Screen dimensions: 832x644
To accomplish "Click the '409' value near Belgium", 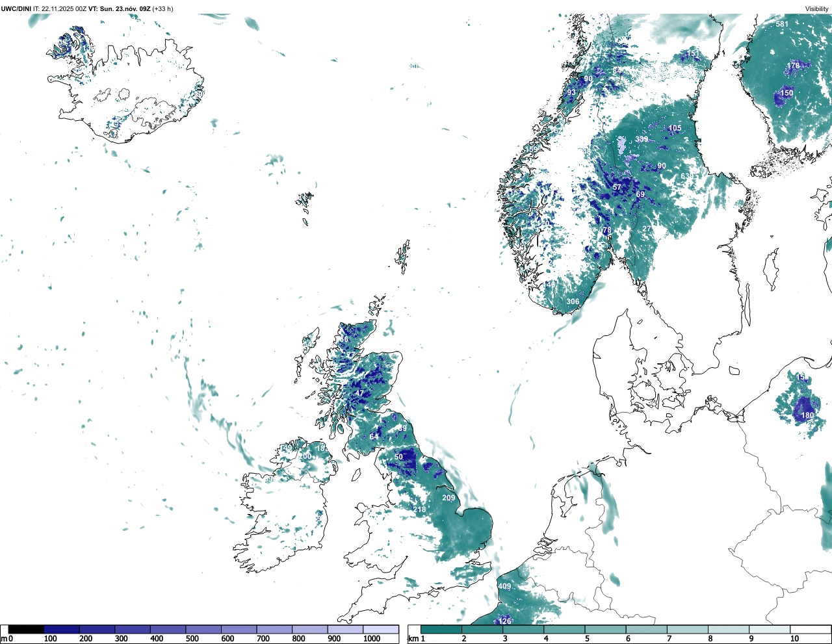I will 504,586.
